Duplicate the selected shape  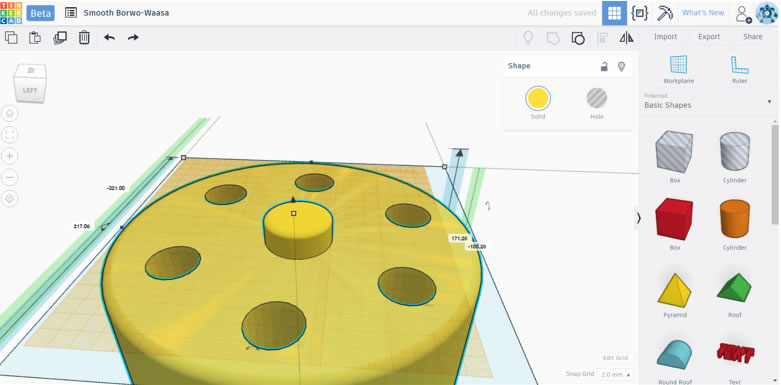coord(60,37)
